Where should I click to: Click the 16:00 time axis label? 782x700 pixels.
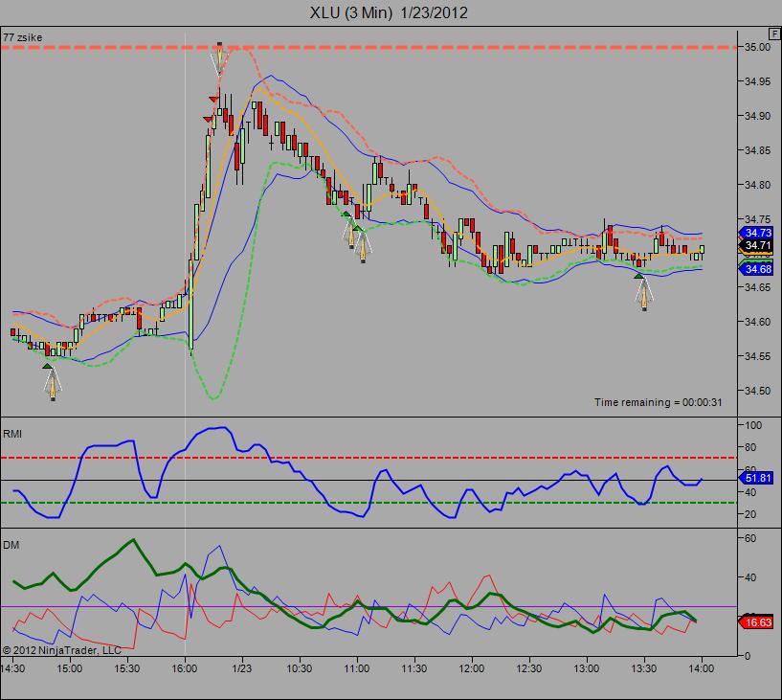tap(185, 668)
